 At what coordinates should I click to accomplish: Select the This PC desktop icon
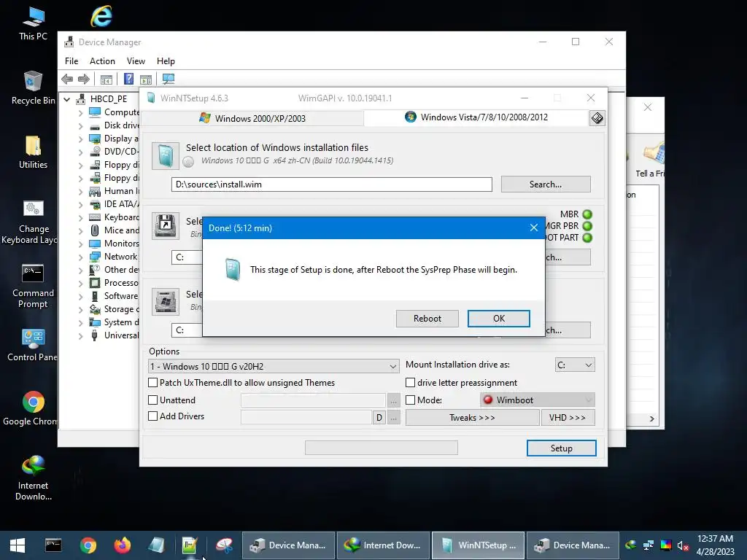coord(33,23)
